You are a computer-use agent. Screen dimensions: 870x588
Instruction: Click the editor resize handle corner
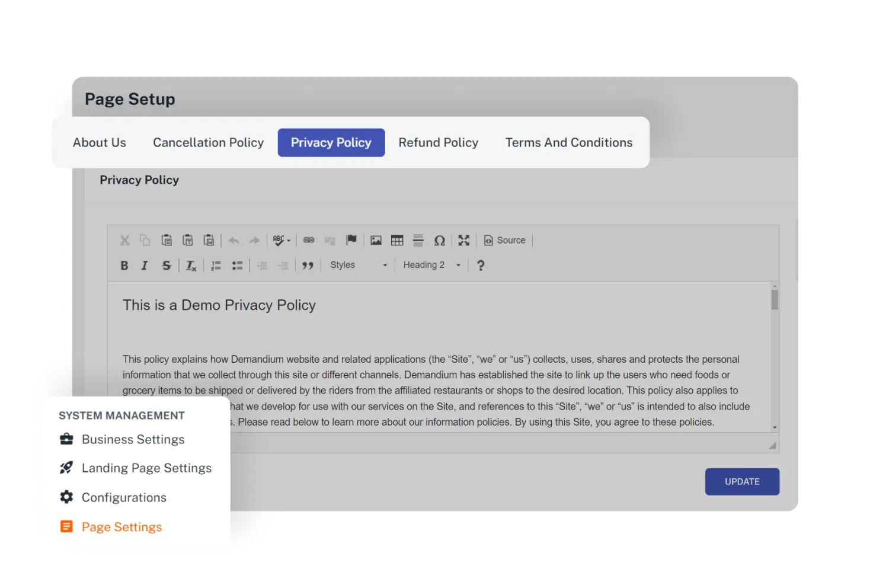pyautogui.click(x=772, y=445)
